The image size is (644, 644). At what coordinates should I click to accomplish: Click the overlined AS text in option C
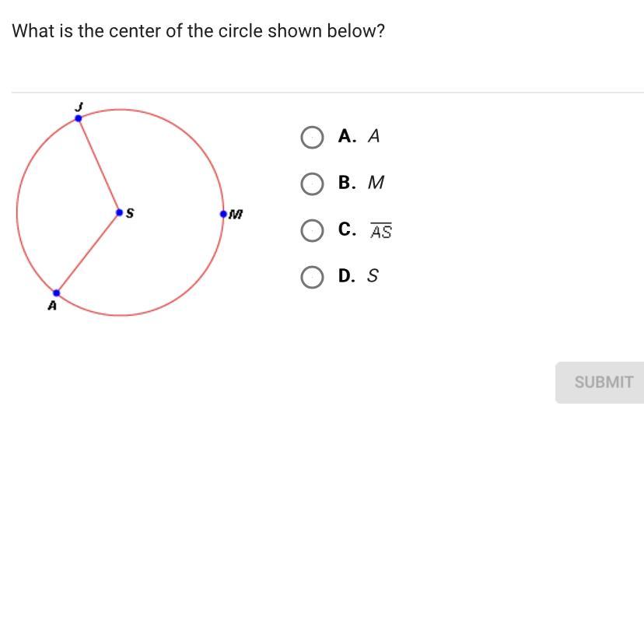[380, 231]
